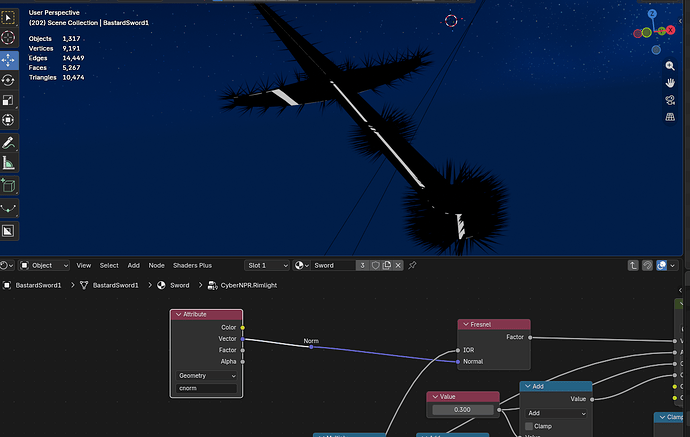Viewport: 690px width, 437px height.
Task: Click the editor type icon in node header
Action: click(x=7, y=265)
